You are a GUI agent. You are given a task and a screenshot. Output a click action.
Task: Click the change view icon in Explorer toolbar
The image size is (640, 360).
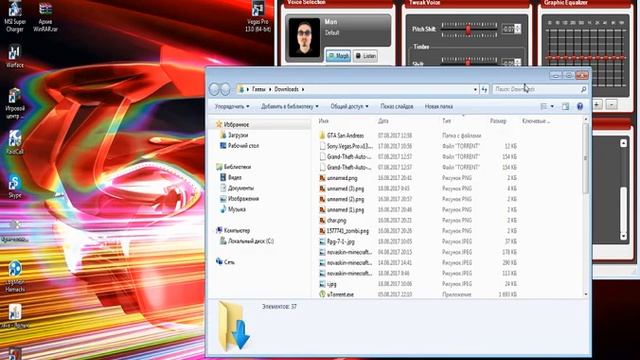[544, 107]
